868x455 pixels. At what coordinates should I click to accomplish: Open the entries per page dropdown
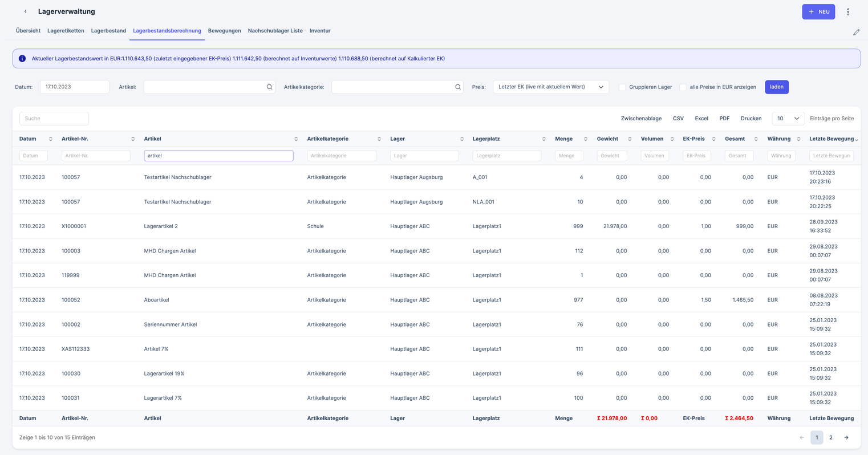click(x=788, y=119)
